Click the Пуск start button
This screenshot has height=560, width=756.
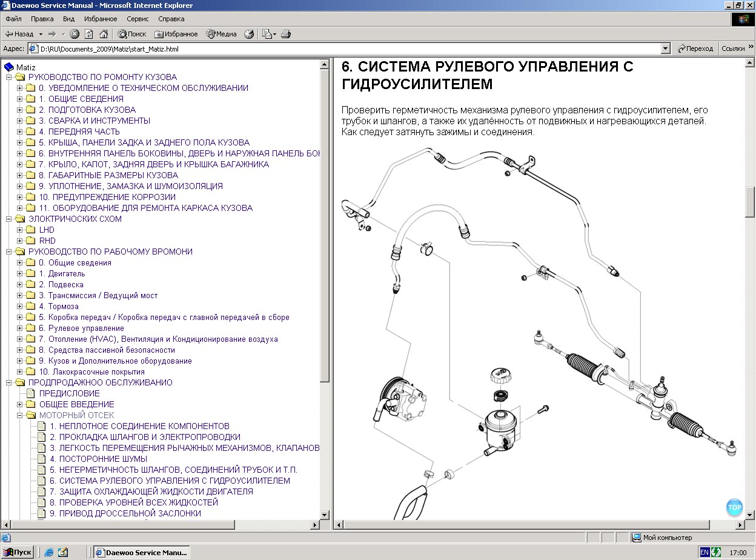18,552
